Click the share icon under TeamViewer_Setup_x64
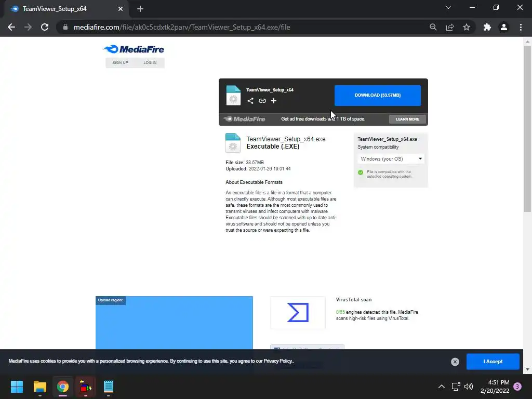Image resolution: width=532 pixels, height=399 pixels. point(250,101)
